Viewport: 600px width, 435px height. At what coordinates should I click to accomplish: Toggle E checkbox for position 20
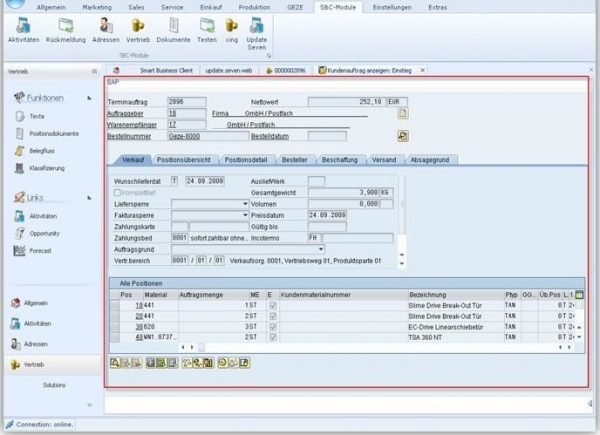coord(272,316)
